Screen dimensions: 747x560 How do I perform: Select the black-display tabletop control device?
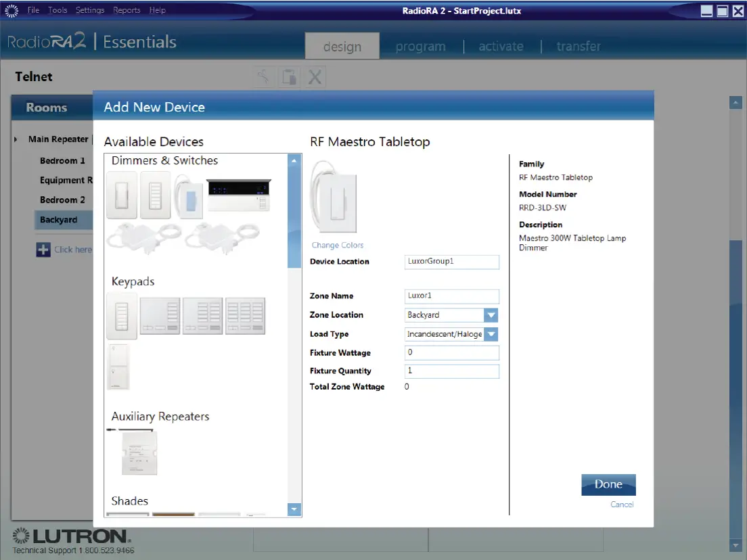click(x=239, y=195)
